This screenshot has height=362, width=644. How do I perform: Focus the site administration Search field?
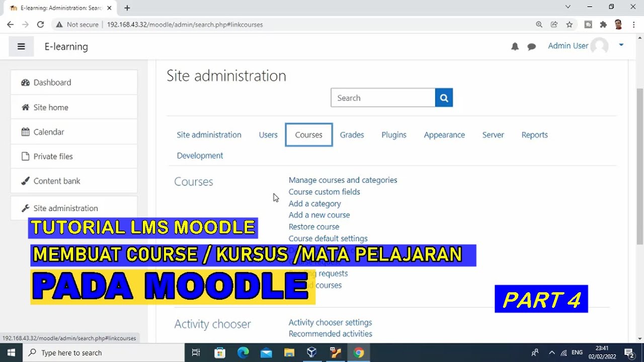(x=383, y=98)
